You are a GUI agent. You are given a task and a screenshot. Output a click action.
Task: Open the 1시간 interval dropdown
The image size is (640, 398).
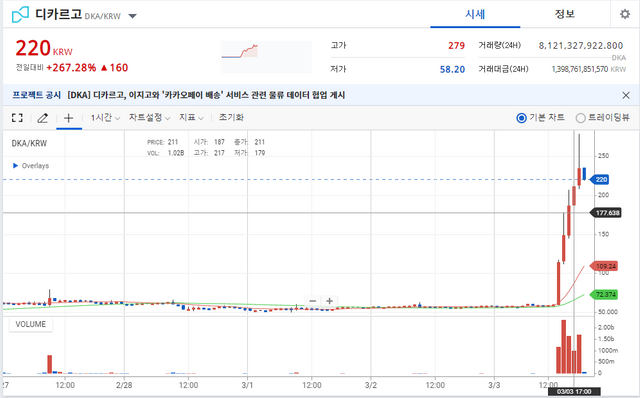point(105,118)
